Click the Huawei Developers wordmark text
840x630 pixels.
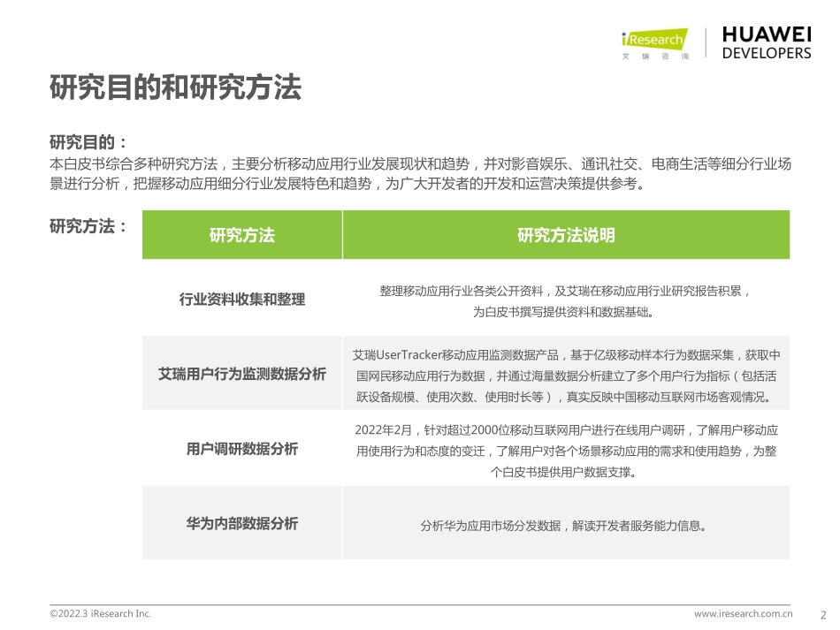pos(766,42)
